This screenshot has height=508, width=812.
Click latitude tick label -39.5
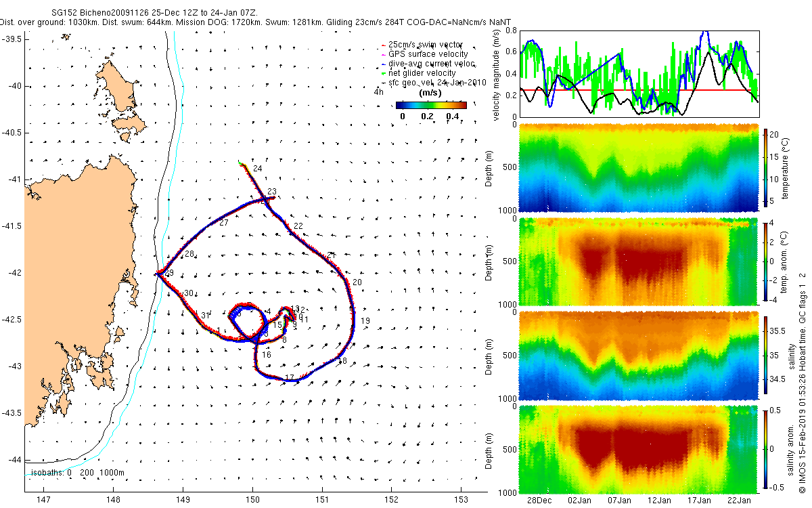point(13,39)
